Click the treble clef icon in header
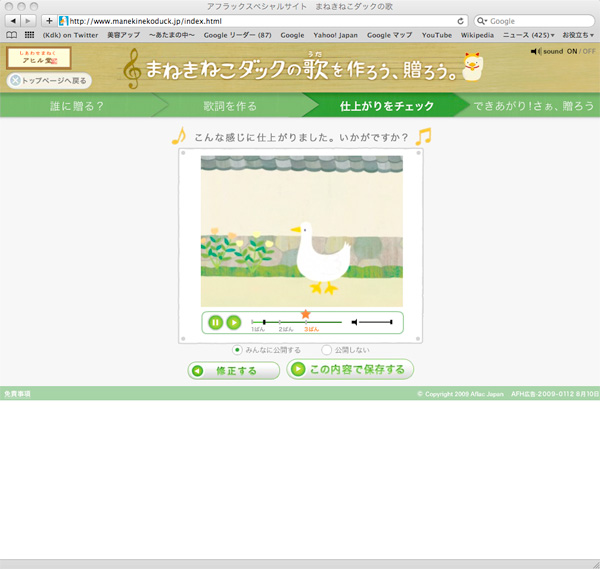 pyautogui.click(x=132, y=68)
